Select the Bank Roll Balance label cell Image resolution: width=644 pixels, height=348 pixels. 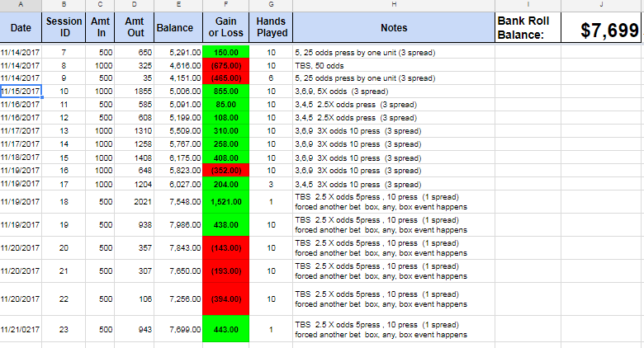528,28
